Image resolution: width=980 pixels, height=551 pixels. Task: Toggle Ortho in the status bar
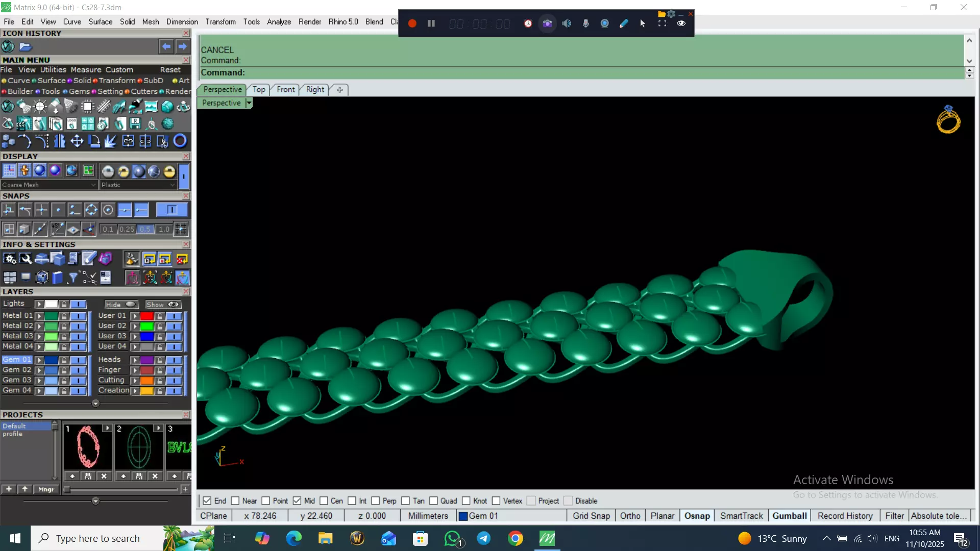(630, 516)
